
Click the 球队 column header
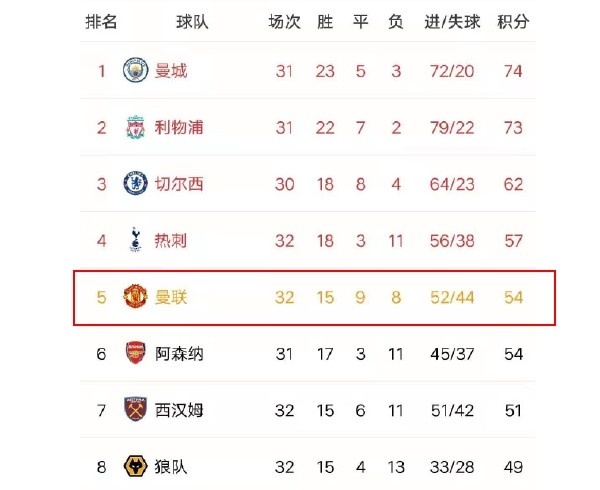[x=192, y=22]
